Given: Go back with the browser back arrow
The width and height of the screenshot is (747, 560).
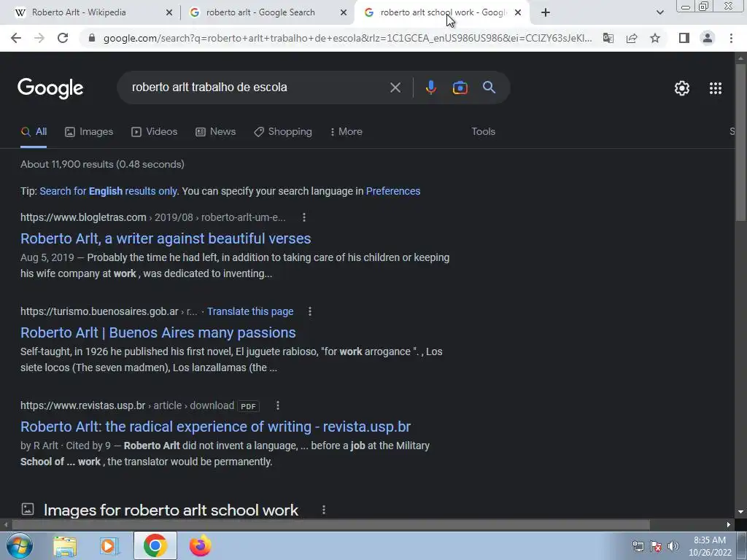Looking at the screenshot, I should [x=16, y=38].
